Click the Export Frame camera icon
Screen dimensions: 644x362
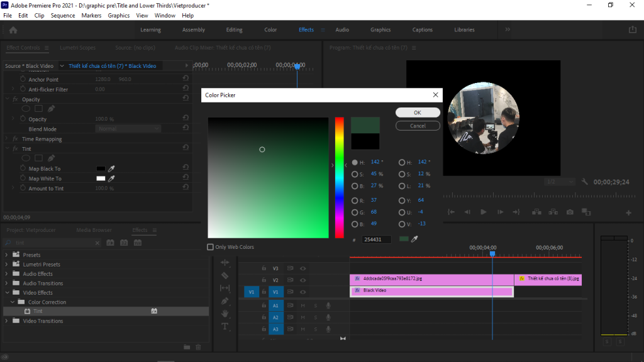[x=570, y=212]
